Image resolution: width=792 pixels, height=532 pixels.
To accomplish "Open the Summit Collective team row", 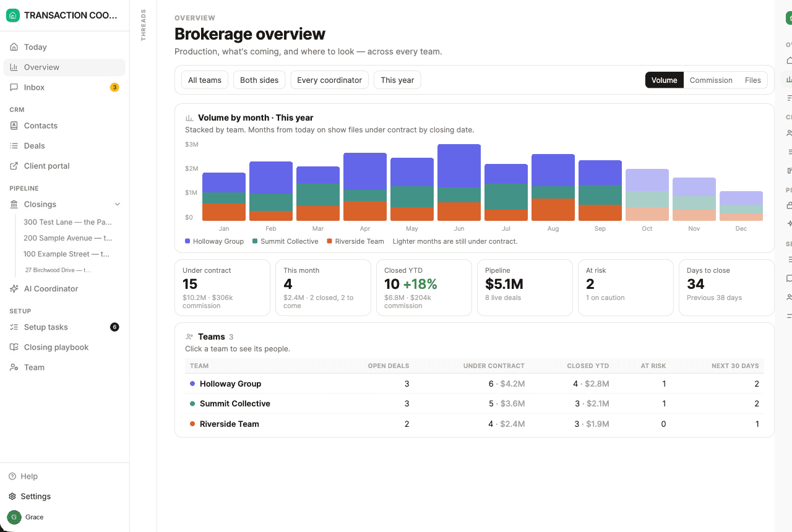I will [475, 403].
